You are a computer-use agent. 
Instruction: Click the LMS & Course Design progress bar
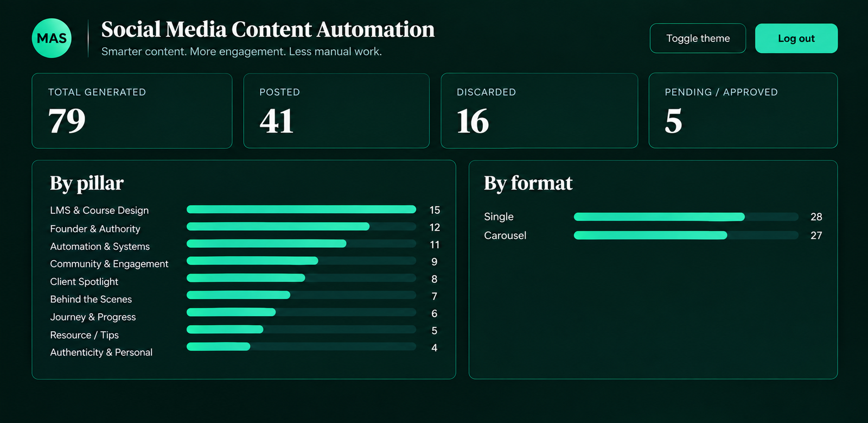[301, 209]
